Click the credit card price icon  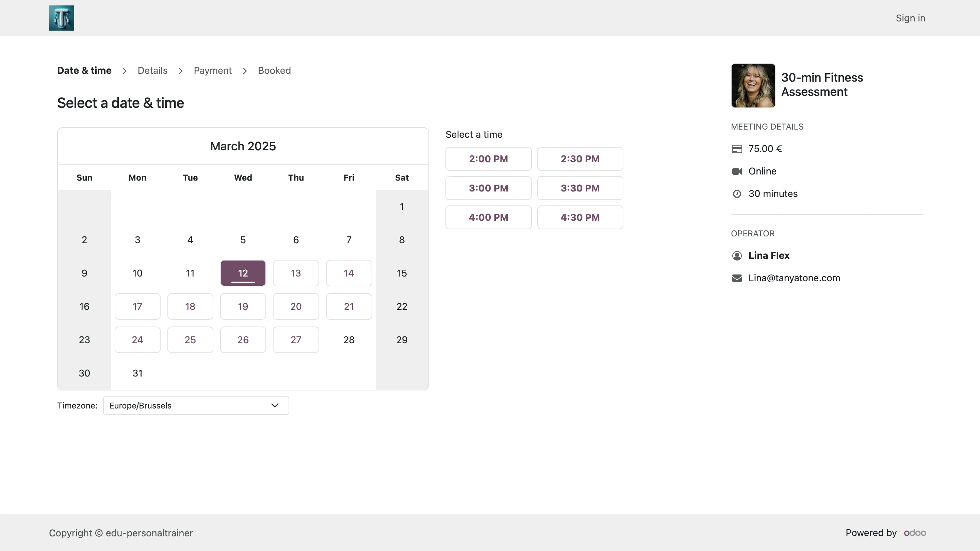pos(736,149)
